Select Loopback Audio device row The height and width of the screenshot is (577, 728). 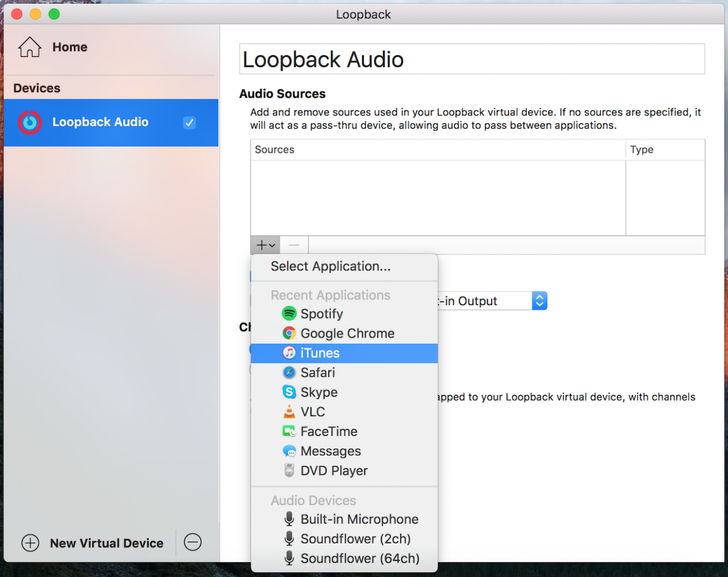pos(111,123)
